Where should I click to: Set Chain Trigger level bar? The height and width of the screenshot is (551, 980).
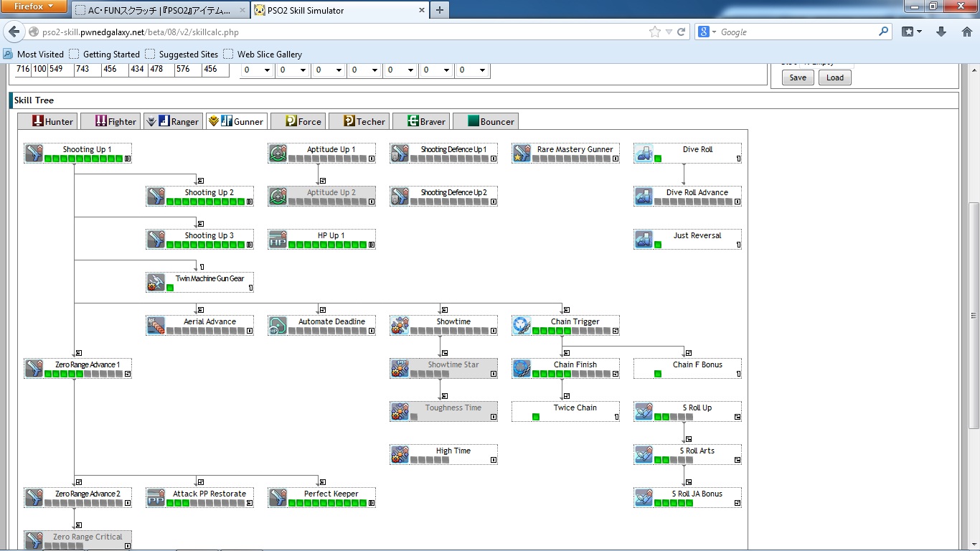[571, 331]
